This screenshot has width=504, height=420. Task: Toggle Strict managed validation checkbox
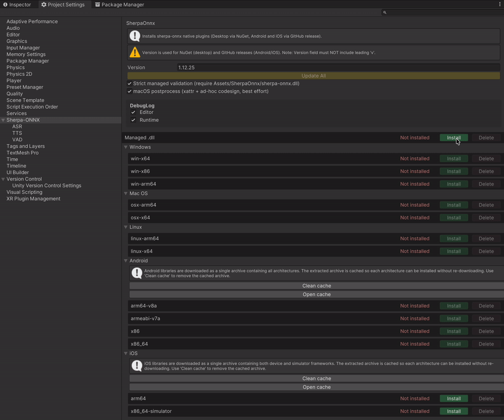pyautogui.click(x=130, y=83)
